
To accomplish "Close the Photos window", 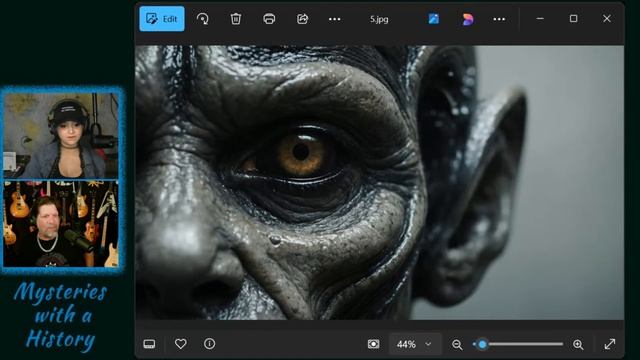I will pos(607,19).
